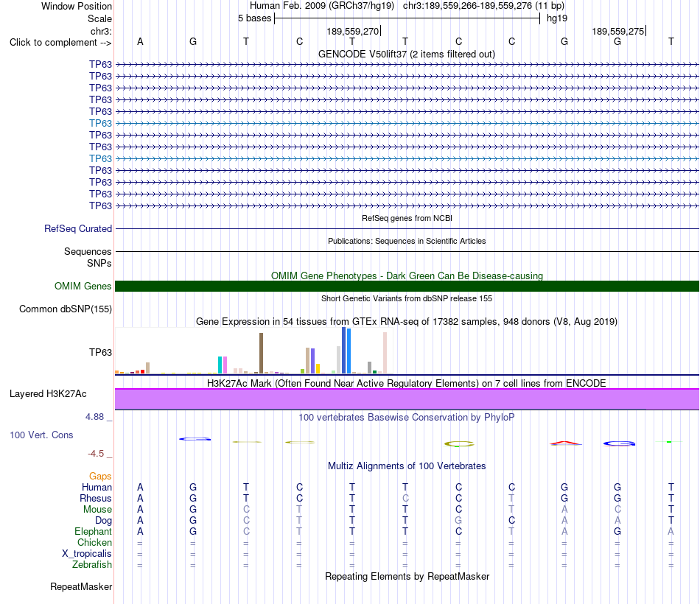Select the Human alignment row label
Screen dimensions: 700x604
click(x=97, y=487)
